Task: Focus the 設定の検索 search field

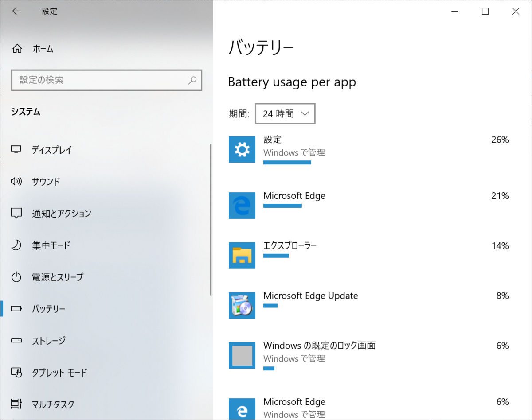Action: click(x=106, y=80)
